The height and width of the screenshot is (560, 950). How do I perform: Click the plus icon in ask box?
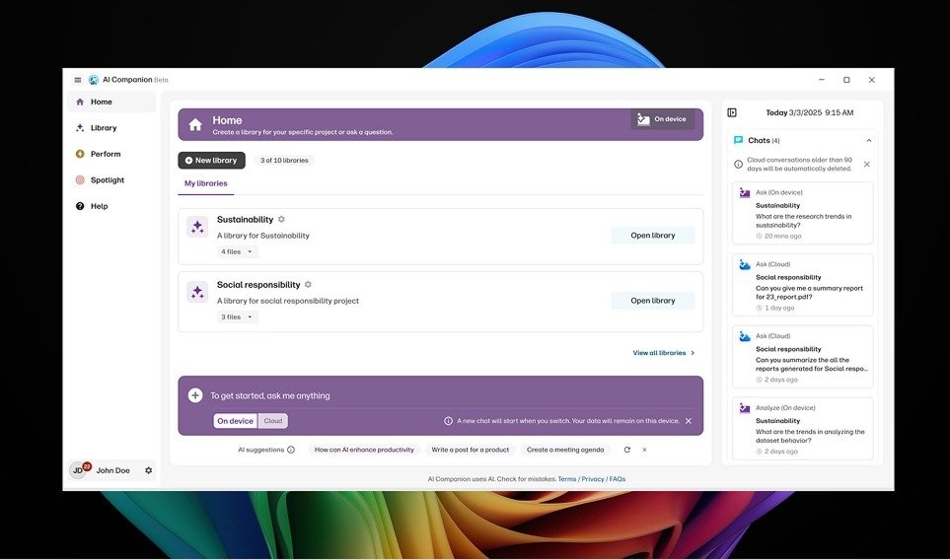coord(195,395)
